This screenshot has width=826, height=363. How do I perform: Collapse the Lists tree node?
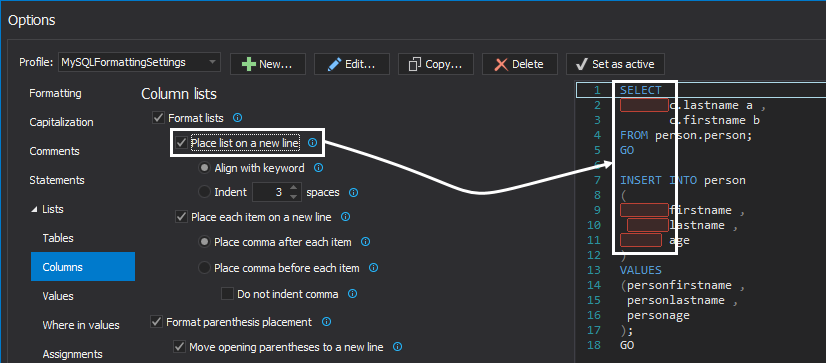(33, 209)
